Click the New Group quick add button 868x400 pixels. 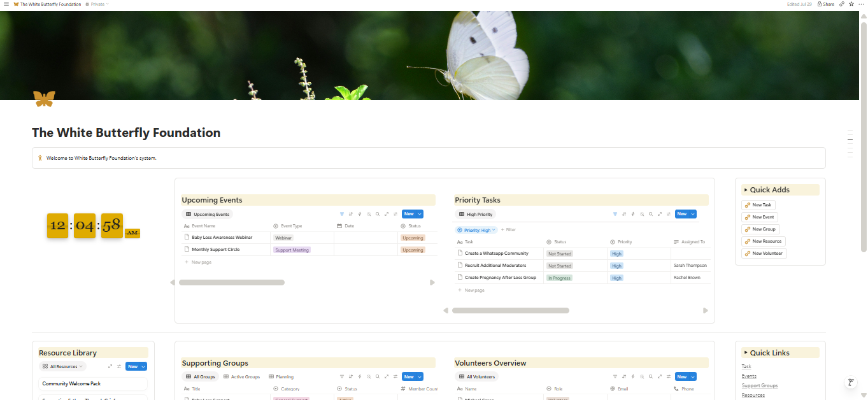click(760, 229)
